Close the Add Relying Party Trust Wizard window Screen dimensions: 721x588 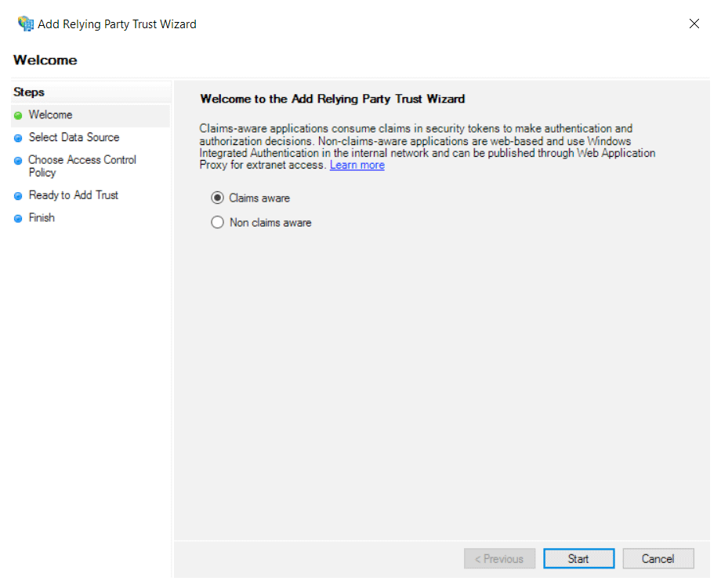point(694,24)
